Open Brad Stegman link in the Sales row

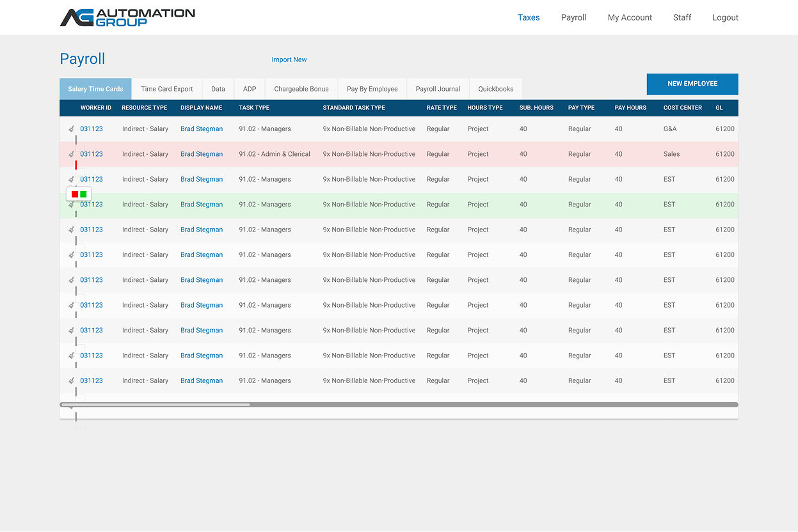(x=202, y=154)
